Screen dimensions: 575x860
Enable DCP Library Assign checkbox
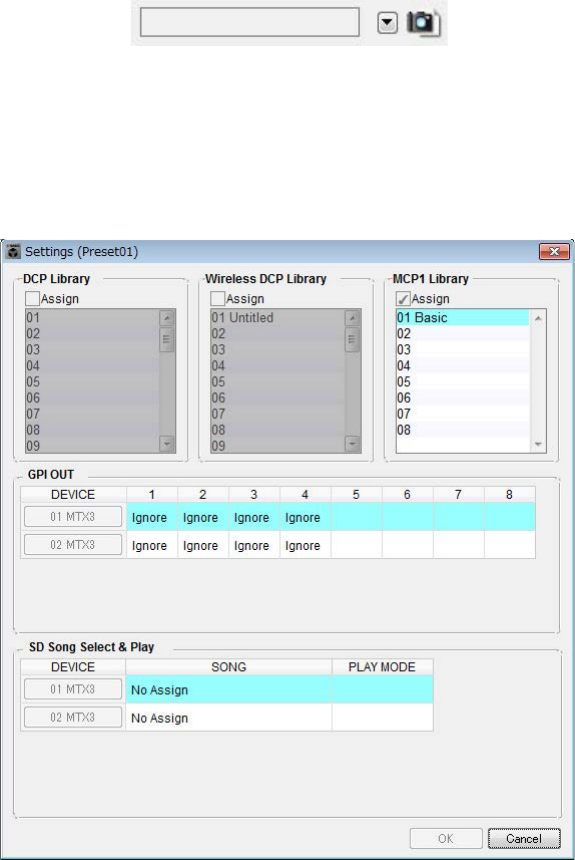(x=32, y=299)
